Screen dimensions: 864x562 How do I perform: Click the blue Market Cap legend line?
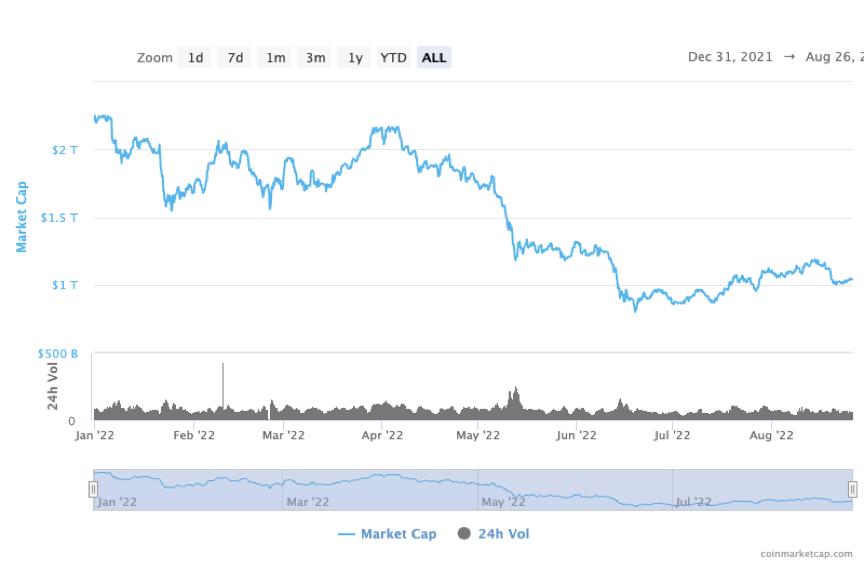pyautogui.click(x=346, y=534)
